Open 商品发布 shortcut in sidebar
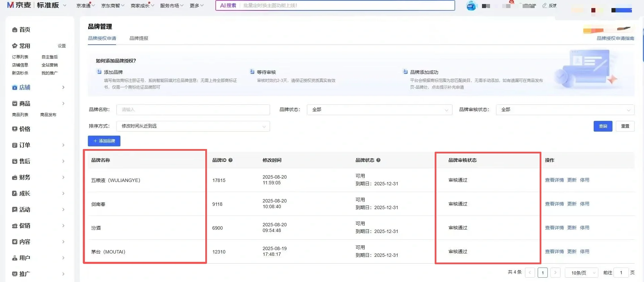Image resolution: width=644 pixels, height=282 pixels. point(48,115)
